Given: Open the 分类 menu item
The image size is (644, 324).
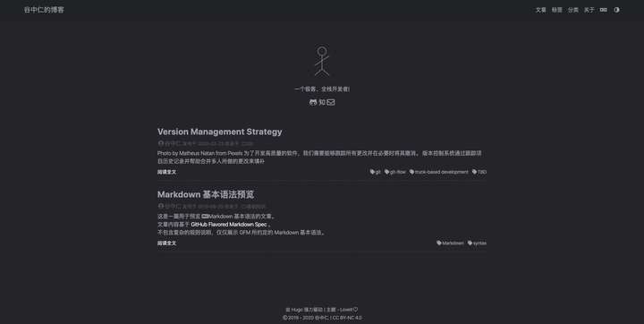Looking at the screenshot, I should point(573,10).
